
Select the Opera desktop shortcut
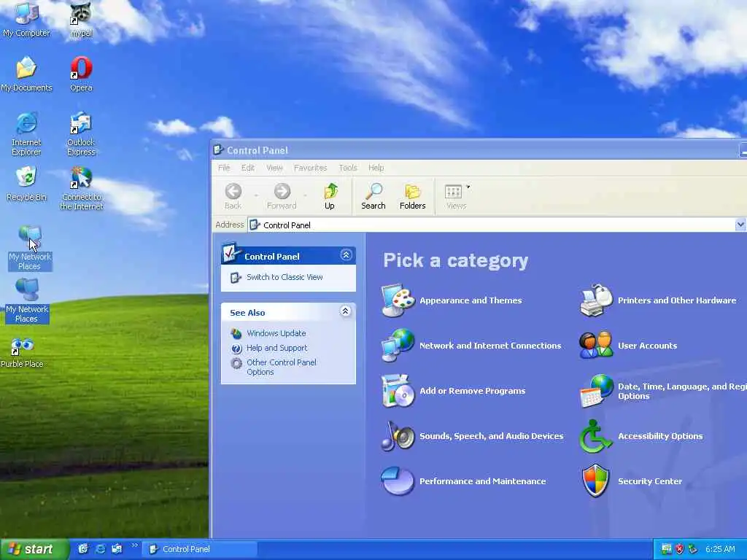click(x=82, y=74)
